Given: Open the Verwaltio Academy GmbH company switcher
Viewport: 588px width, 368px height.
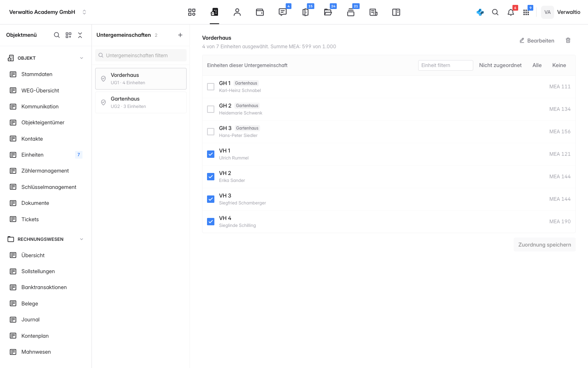Looking at the screenshot, I should point(48,12).
